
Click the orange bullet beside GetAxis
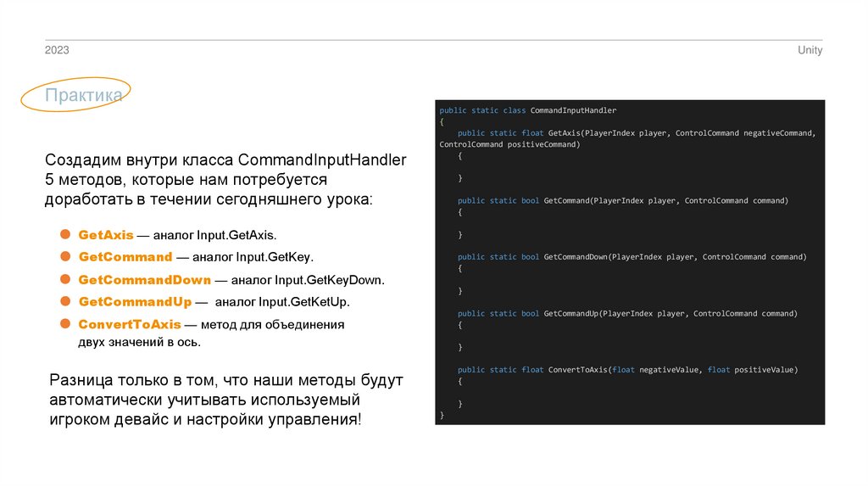pyautogui.click(x=65, y=233)
